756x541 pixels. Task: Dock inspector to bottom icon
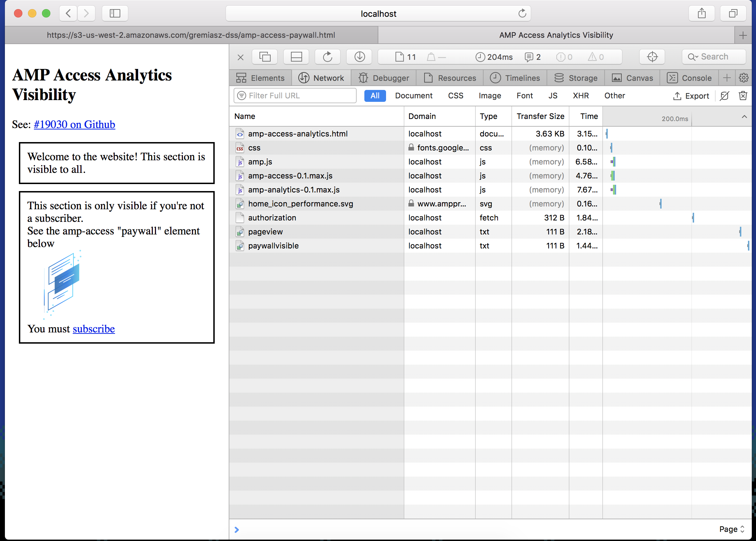296,57
